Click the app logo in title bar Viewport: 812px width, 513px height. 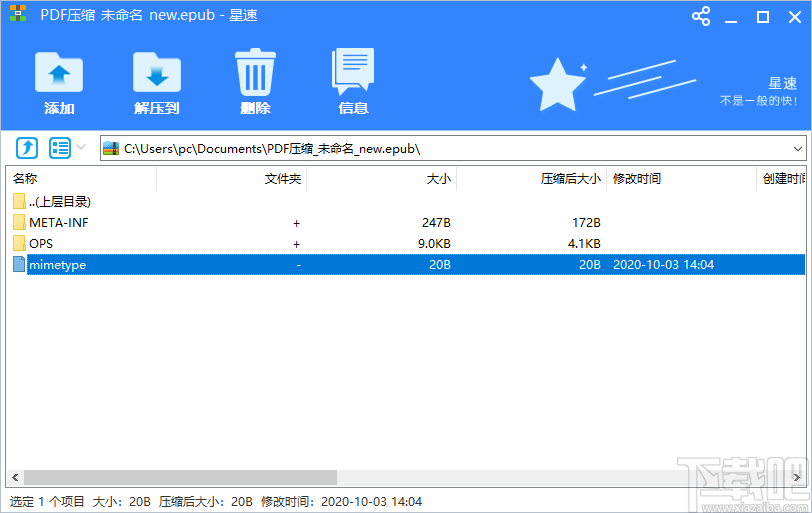pyautogui.click(x=18, y=13)
